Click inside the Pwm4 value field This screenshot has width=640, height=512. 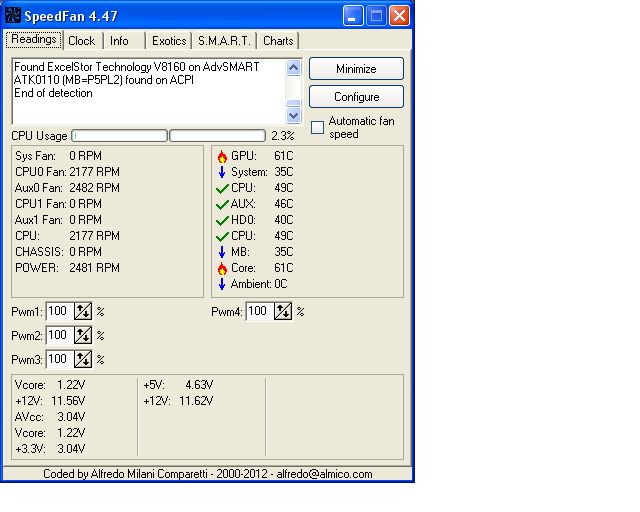tap(260, 312)
